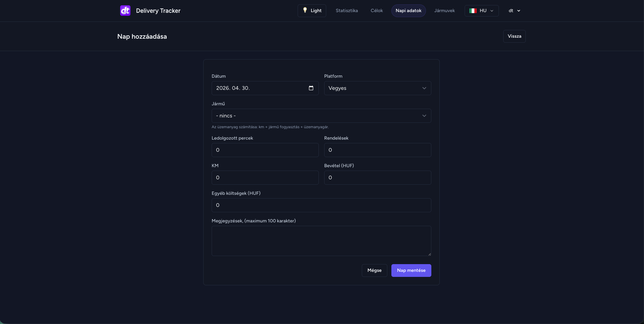This screenshot has height=324, width=644.
Task: Save with Nap mentése button
Action: point(411,271)
